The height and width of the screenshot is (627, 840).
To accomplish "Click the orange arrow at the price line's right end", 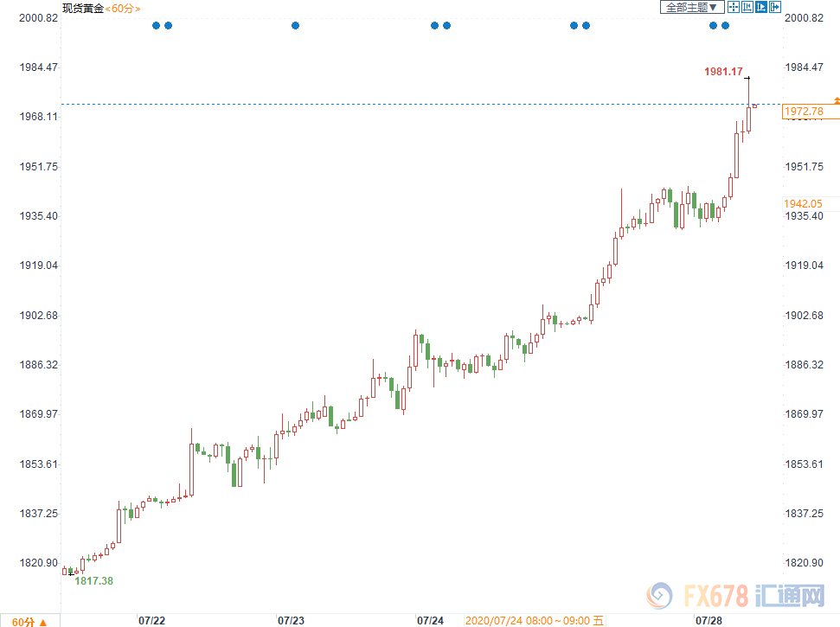I will click(836, 102).
